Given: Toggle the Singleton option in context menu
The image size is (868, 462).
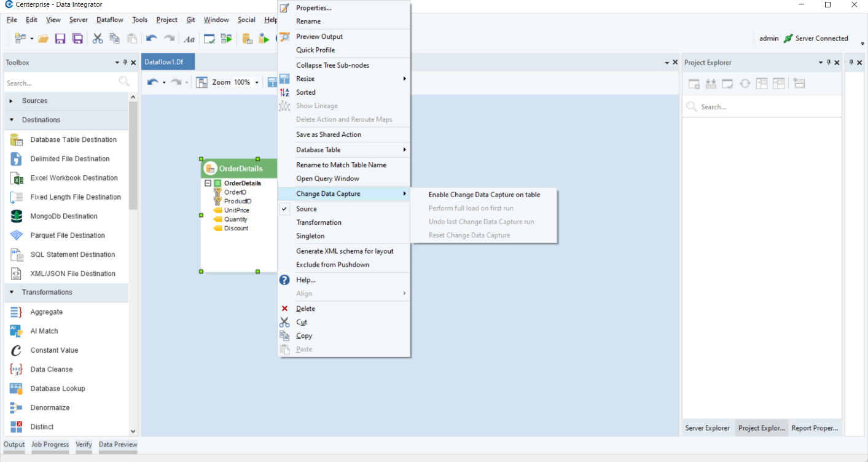Looking at the screenshot, I should pyautogui.click(x=310, y=236).
